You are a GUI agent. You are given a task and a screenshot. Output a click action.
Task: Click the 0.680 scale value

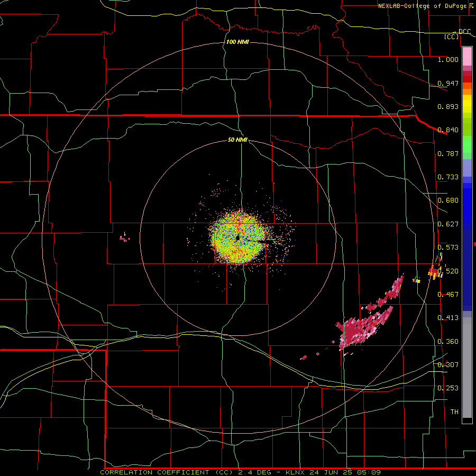[x=448, y=200]
